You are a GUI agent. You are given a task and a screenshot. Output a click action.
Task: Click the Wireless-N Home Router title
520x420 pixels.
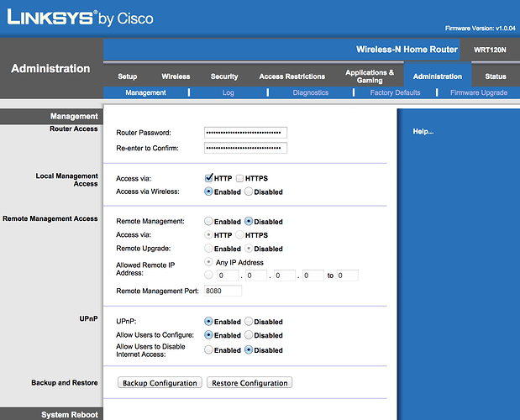pyautogui.click(x=407, y=50)
